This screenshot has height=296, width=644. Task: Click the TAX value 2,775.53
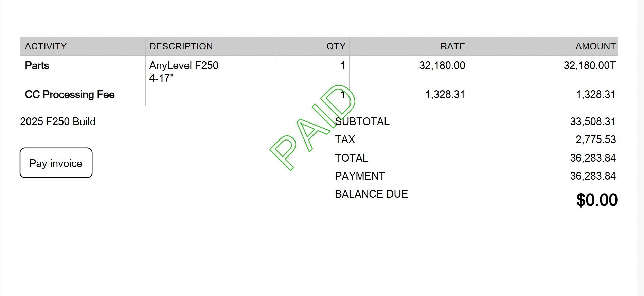(595, 139)
